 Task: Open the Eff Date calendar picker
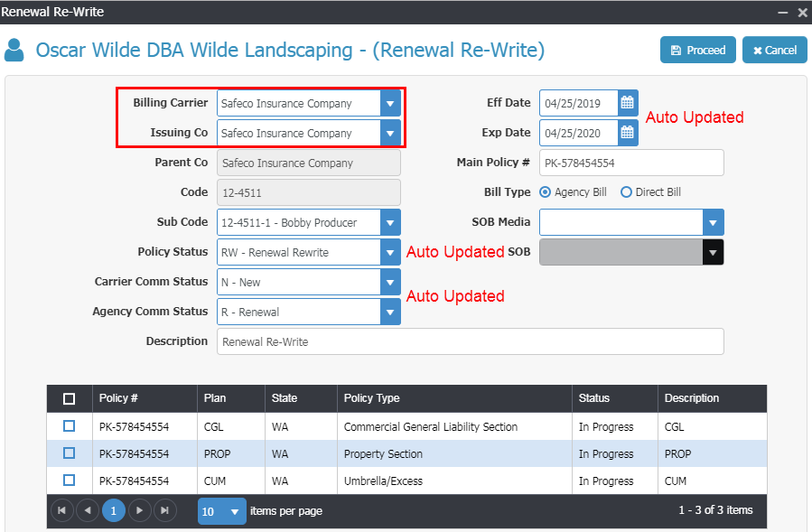[x=627, y=103]
